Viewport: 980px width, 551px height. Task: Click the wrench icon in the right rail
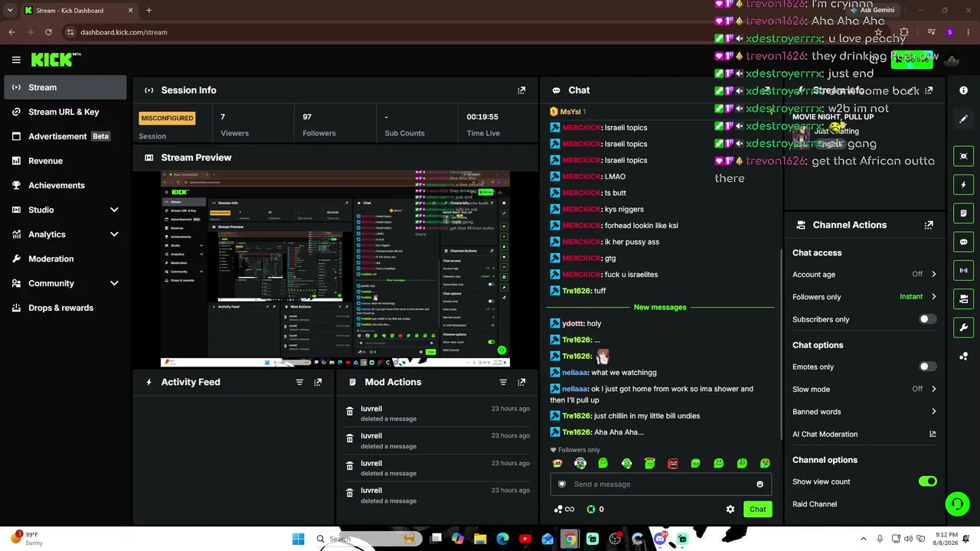coord(963,328)
